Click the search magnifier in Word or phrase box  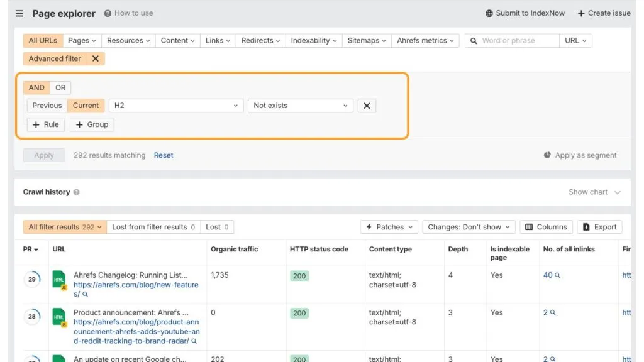click(x=474, y=41)
